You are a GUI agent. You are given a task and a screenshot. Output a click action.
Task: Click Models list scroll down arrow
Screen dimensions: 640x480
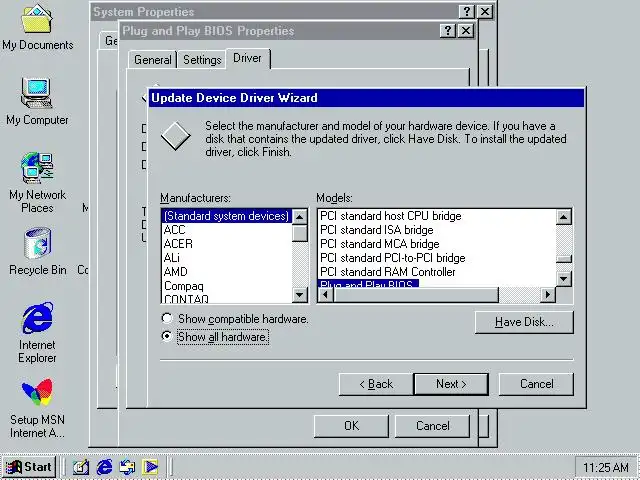click(x=564, y=279)
